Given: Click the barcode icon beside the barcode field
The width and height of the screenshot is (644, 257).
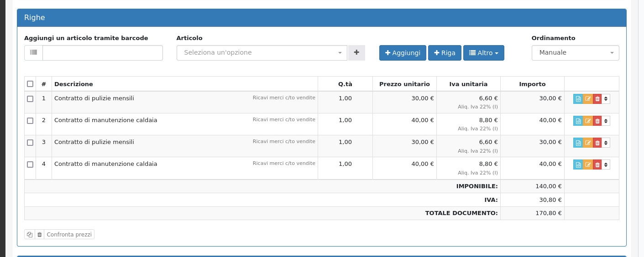Looking at the screenshot, I should [34, 53].
